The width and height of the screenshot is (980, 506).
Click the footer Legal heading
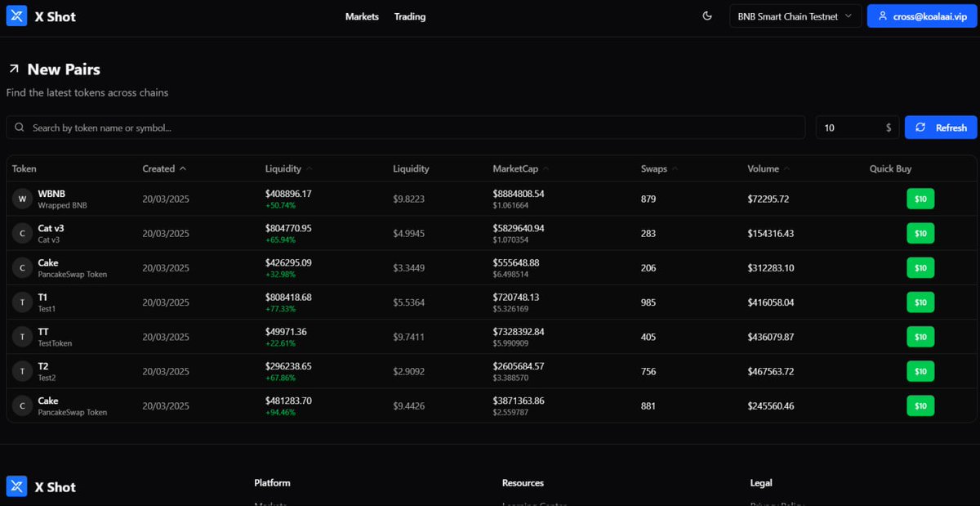[x=761, y=483]
